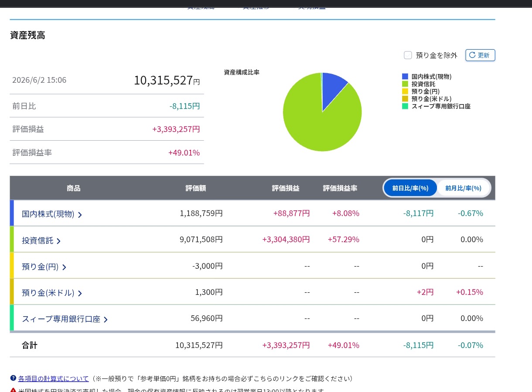The width and height of the screenshot is (532, 392).
Task: Expand chevron next to 預り金(円)
Action: [64, 267]
